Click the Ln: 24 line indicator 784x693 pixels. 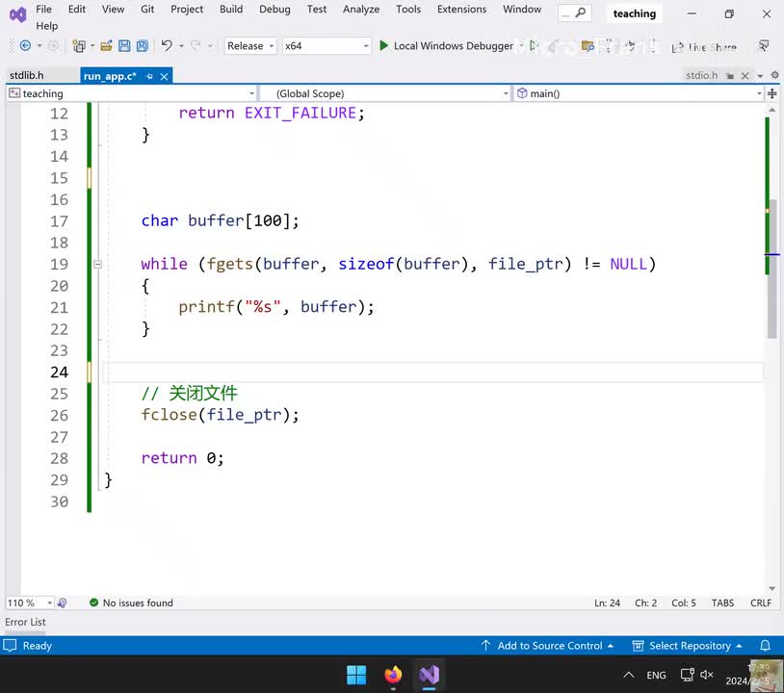tap(607, 603)
